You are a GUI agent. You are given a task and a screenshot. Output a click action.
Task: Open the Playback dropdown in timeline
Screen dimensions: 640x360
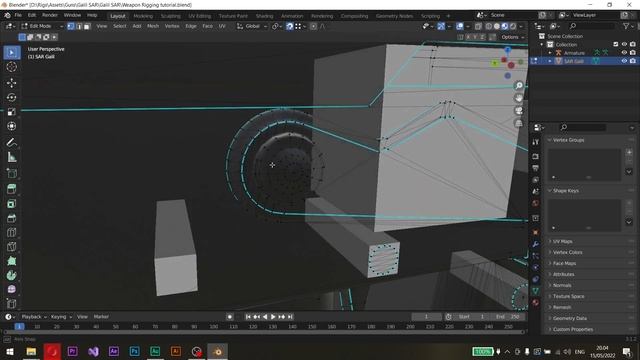[x=34, y=317]
